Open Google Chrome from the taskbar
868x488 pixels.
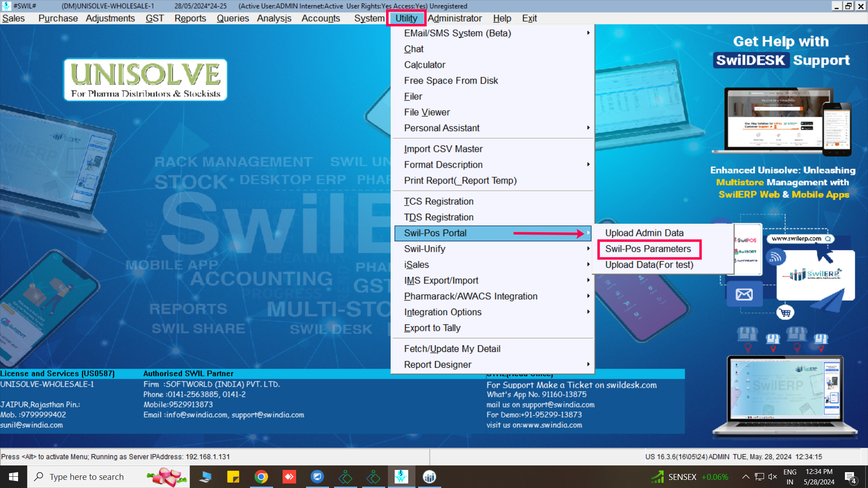261,477
